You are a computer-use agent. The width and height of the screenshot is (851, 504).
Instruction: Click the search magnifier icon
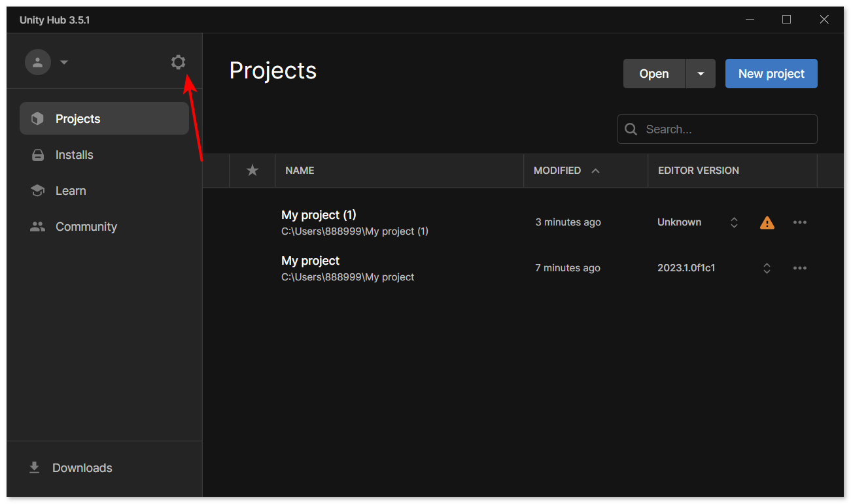(631, 129)
